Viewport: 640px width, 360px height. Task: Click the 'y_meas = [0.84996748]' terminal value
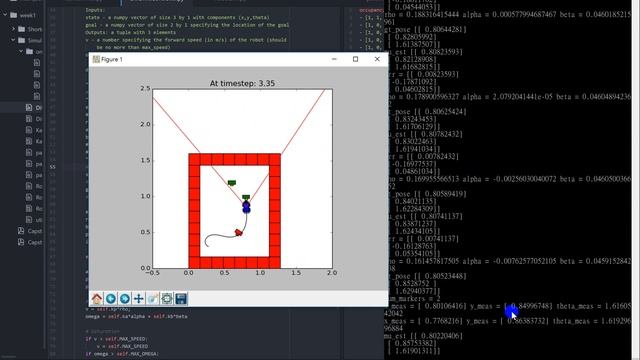click(x=511, y=306)
